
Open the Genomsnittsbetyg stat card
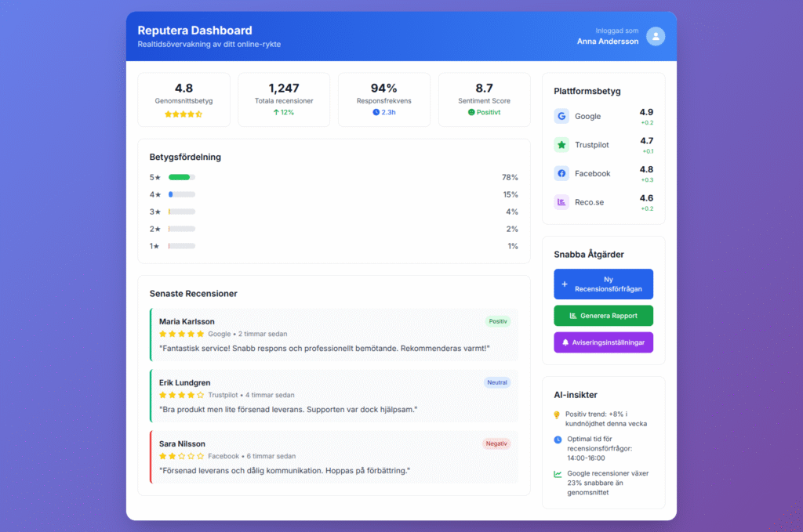(x=183, y=100)
